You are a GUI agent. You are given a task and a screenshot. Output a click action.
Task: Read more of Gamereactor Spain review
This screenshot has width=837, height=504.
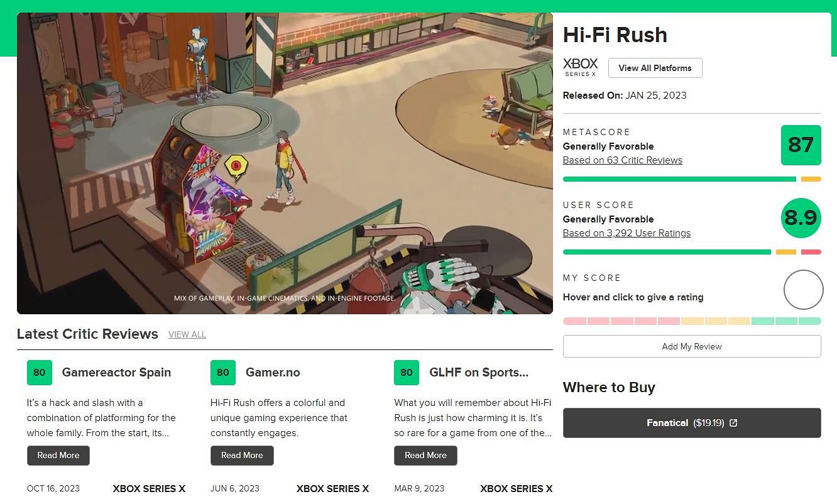pos(58,456)
